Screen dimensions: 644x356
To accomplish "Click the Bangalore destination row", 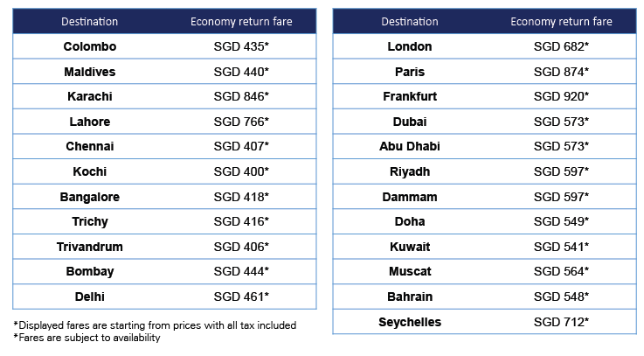I will pos(89,197).
